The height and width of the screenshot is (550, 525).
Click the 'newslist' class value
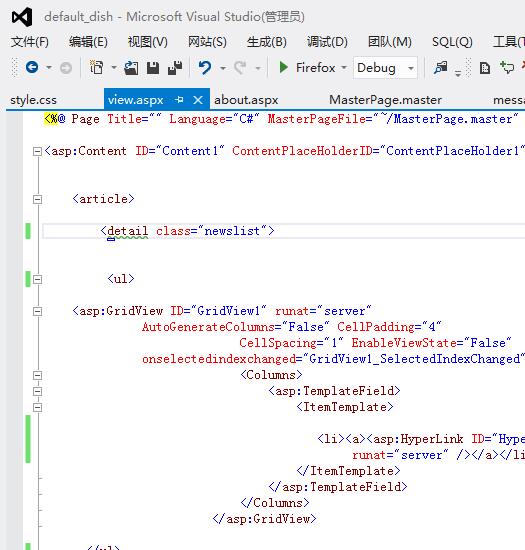click(x=232, y=231)
